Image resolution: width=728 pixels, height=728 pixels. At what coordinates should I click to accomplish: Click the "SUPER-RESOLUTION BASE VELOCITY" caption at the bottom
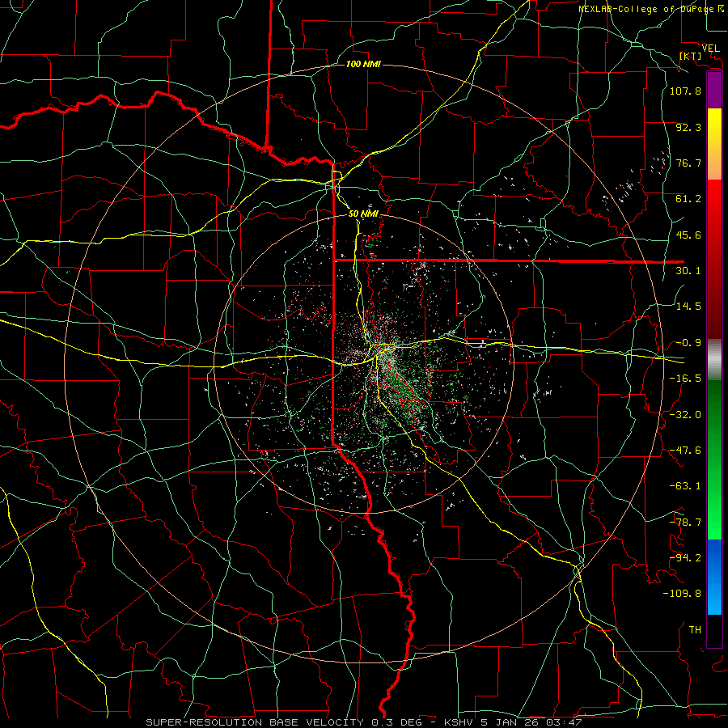[x=255, y=722]
